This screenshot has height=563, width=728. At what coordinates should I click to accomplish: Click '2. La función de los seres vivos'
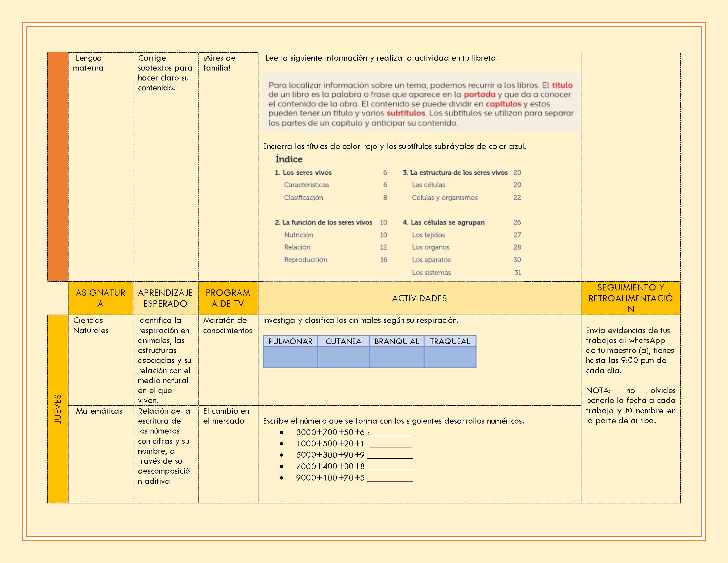pyautogui.click(x=323, y=222)
